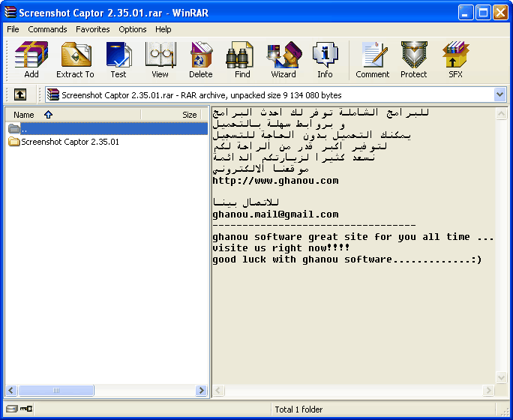Show archive Info
Screen dimensions: 513x420
coord(325,59)
